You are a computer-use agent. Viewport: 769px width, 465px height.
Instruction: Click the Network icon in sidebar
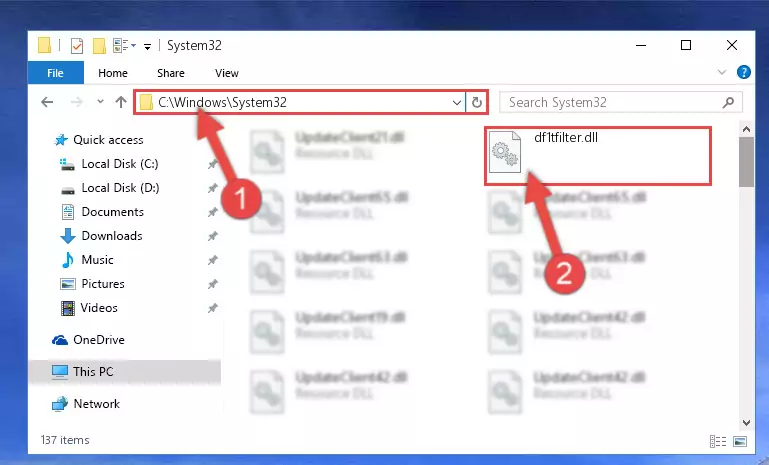click(x=60, y=404)
